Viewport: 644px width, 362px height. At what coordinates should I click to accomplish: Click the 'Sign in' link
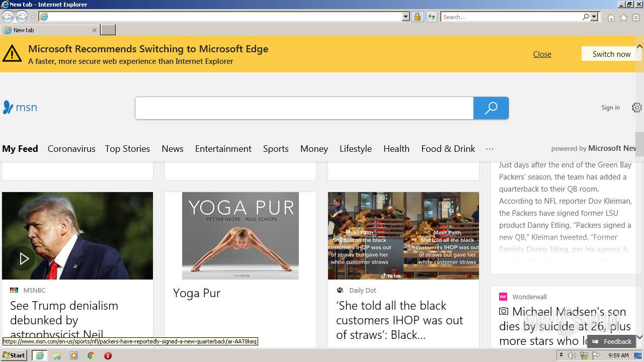(x=610, y=108)
